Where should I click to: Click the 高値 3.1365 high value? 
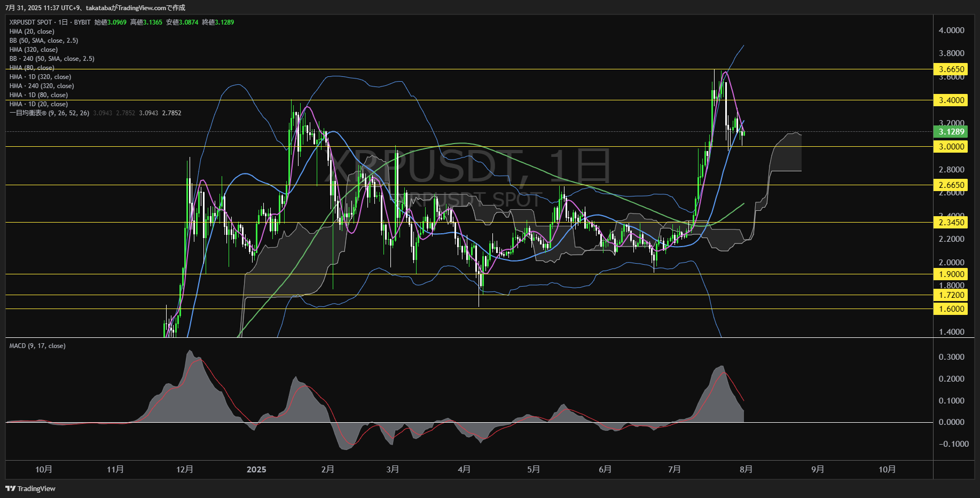[146, 22]
